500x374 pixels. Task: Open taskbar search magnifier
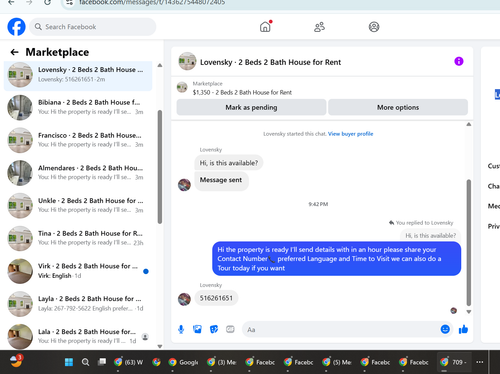tap(85, 362)
